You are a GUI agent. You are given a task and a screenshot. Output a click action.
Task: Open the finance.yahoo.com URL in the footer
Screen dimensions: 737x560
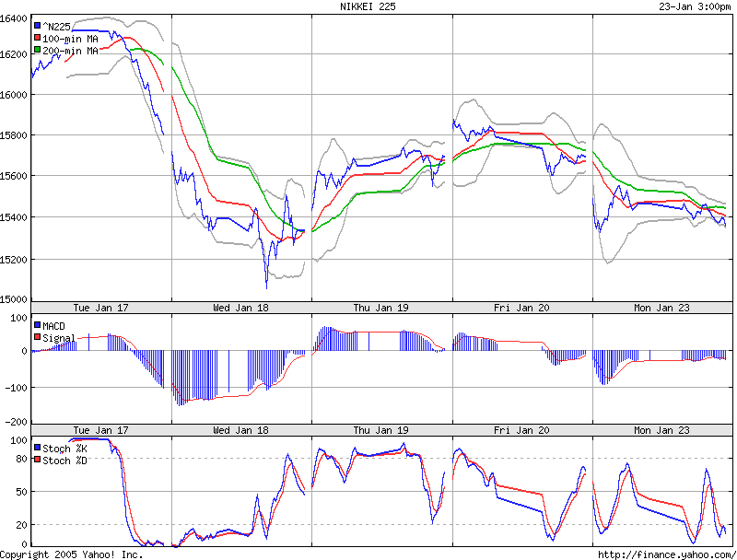[667, 554]
